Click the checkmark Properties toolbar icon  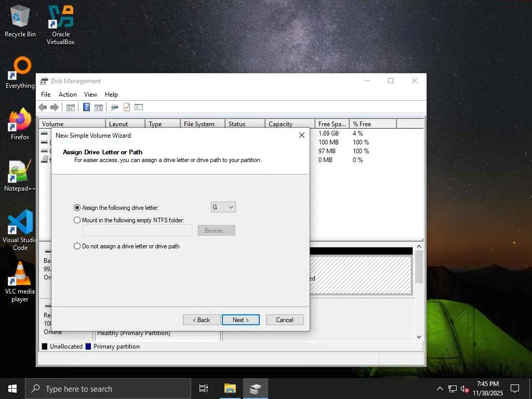coord(127,108)
